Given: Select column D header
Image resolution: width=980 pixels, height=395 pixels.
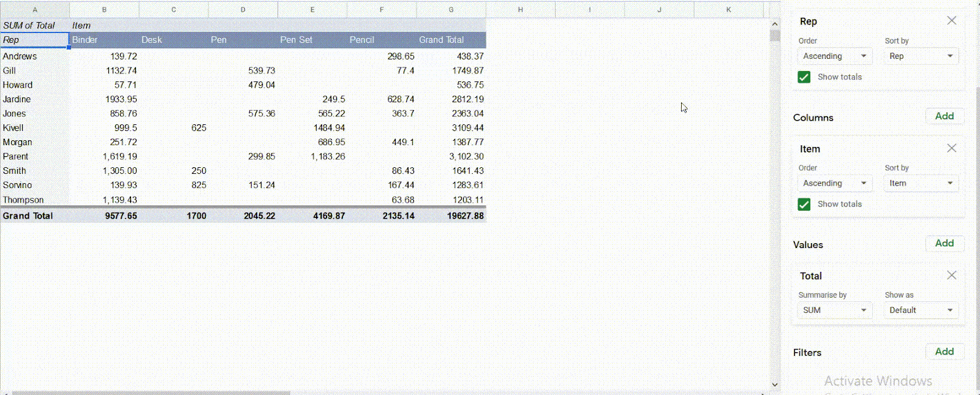Looking at the screenshot, I should pyautogui.click(x=243, y=10).
